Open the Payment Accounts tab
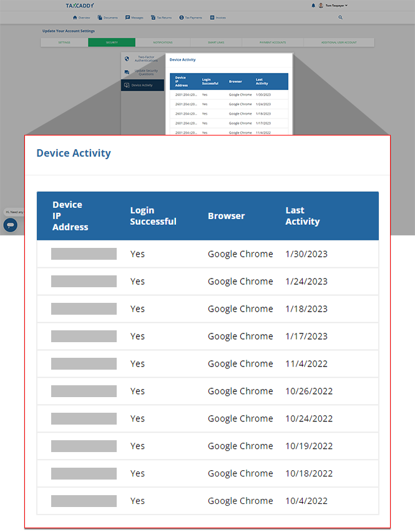This screenshot has width=415, height=532. pos(273,42)
